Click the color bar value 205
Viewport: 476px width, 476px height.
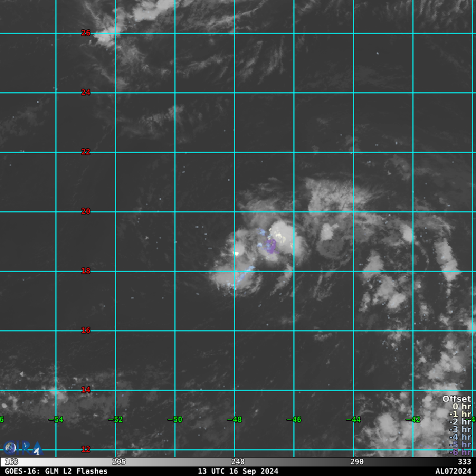tap(118, 462)
